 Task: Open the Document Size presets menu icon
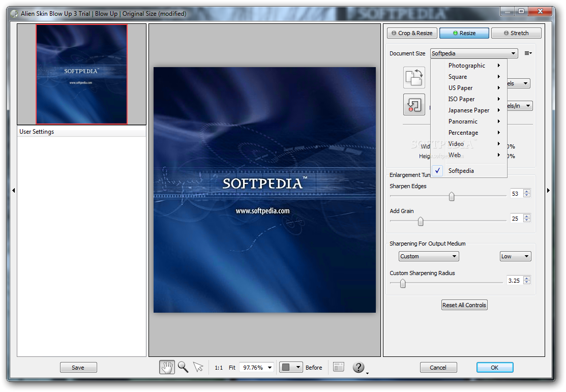coord(528,53)
